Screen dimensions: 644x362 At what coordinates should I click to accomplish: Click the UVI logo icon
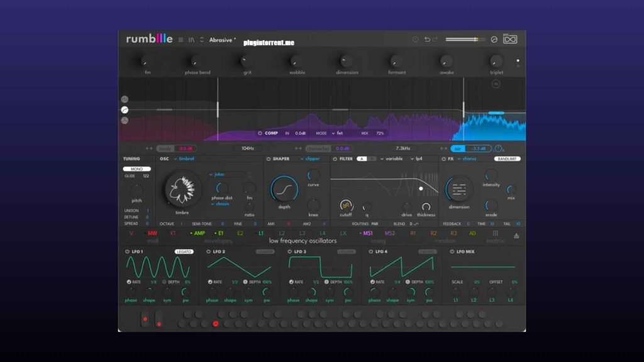[510, 39]
